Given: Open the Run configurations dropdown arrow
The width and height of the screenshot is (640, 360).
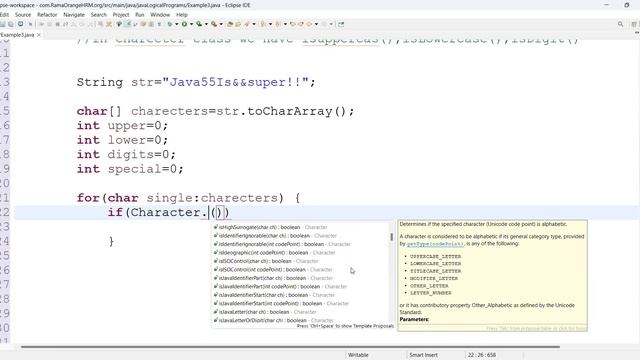Looking at the screenshot, I should [191, 24].
